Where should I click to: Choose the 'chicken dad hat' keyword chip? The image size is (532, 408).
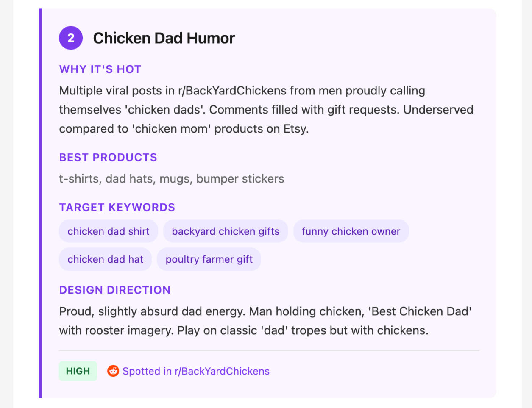[106, 259]
